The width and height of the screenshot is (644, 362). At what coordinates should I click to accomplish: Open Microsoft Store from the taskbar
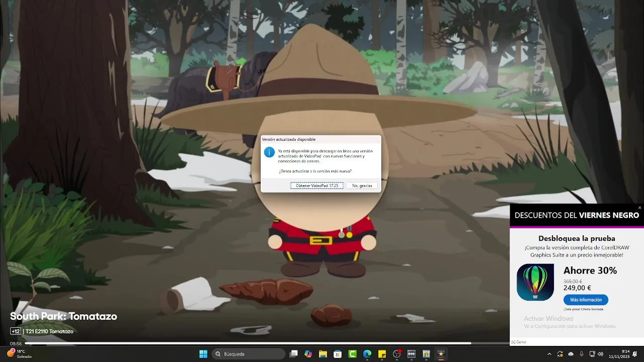[338, 354]
